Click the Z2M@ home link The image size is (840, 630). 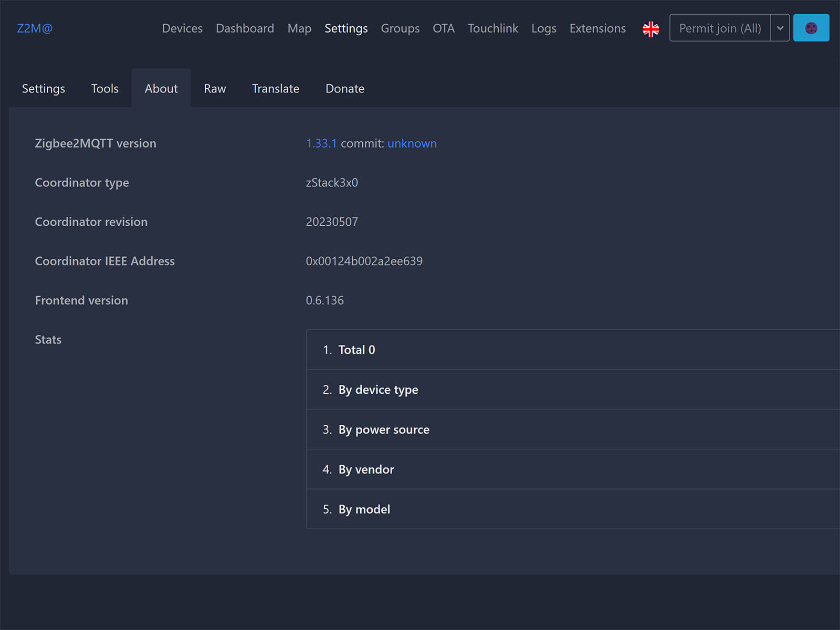[35, 28]
